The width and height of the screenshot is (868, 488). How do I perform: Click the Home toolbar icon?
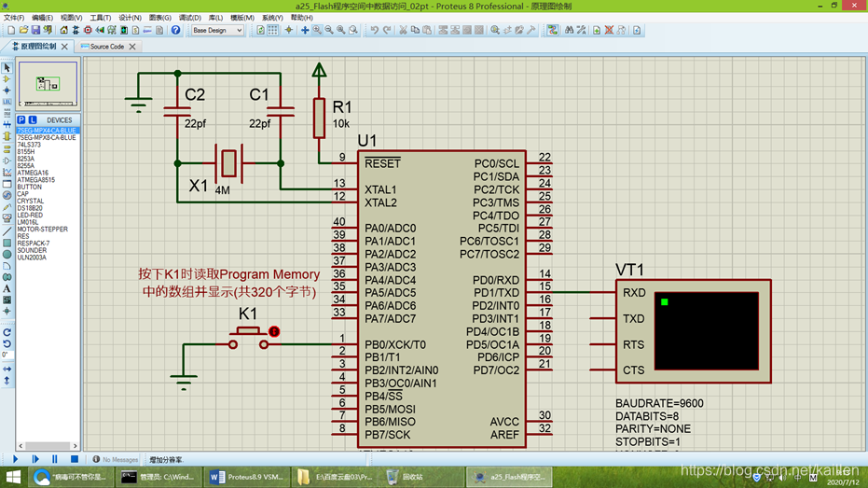(x=63, y=30)
